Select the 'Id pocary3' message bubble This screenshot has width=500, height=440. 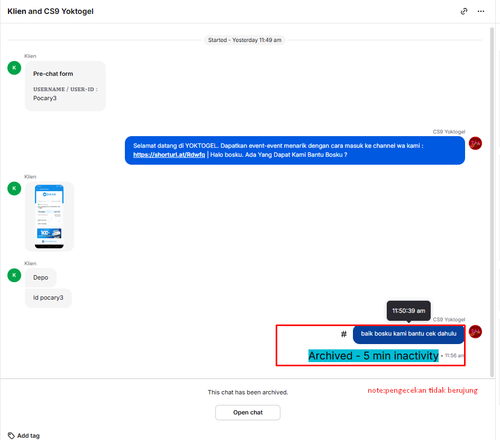[x=48, y=298]
